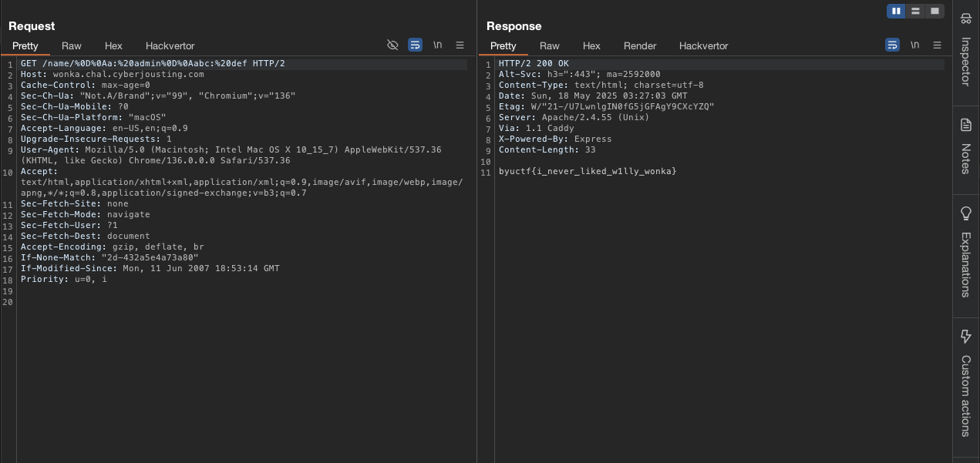Toggle hide non-printable characters icon in Request

[392, 45]
